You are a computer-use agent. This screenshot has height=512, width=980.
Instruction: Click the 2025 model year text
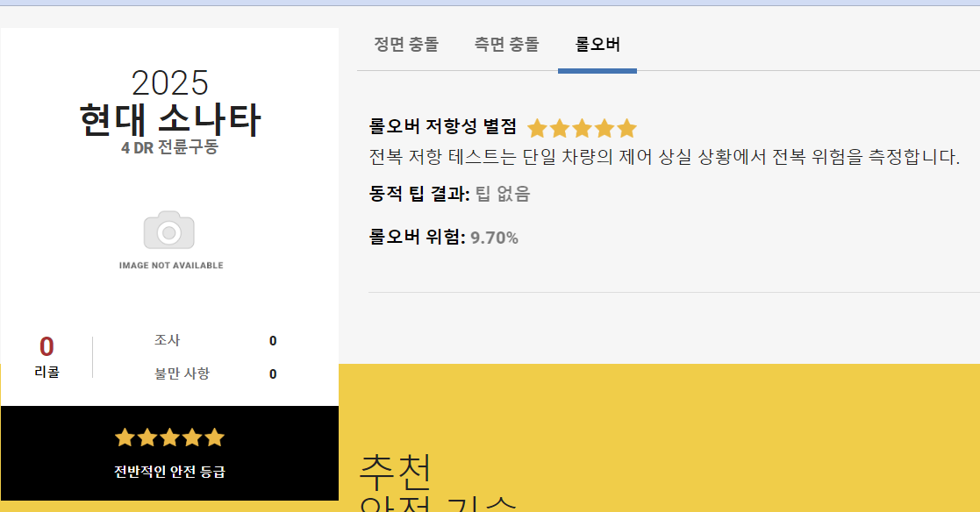coord(169,83)
